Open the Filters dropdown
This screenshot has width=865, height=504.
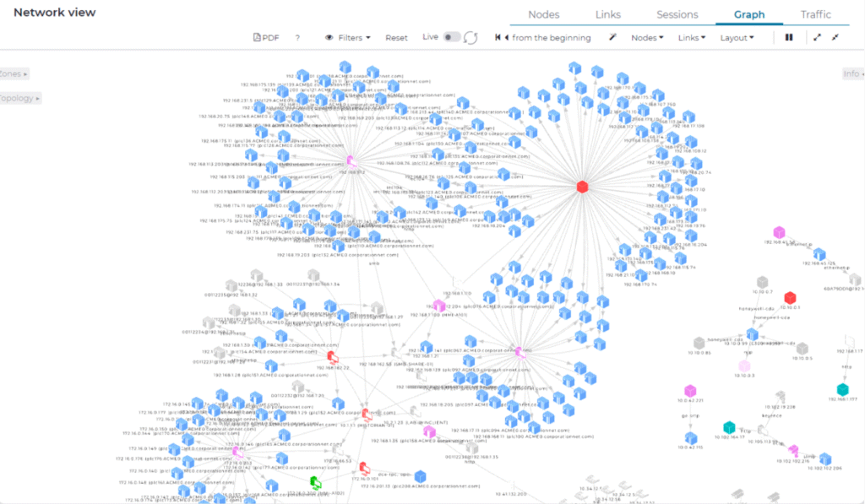348,38
